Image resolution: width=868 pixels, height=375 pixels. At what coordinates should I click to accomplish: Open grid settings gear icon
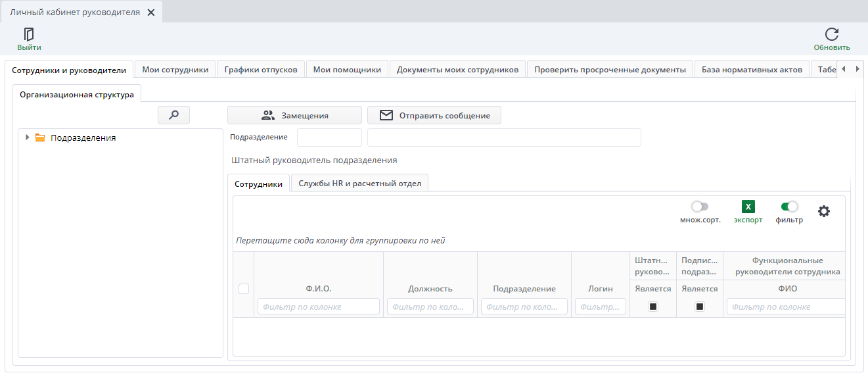(824, 211)
